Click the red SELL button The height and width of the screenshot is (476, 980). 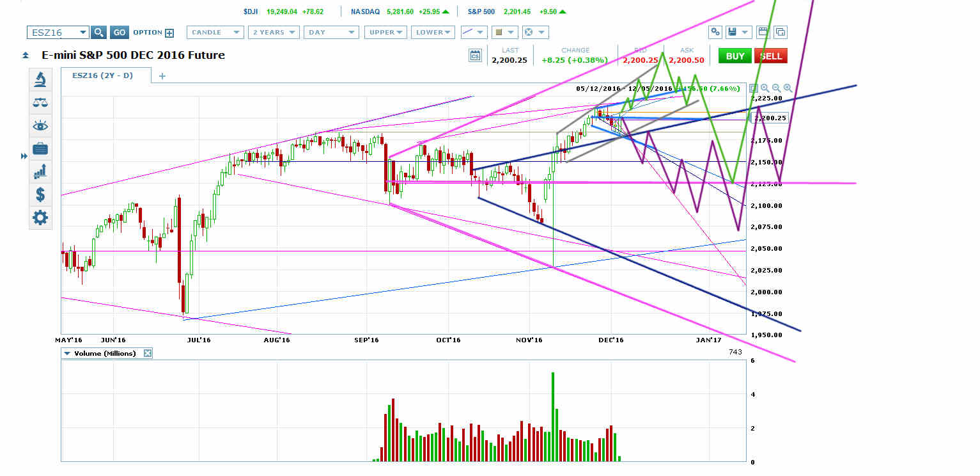[x=770, y=56]
